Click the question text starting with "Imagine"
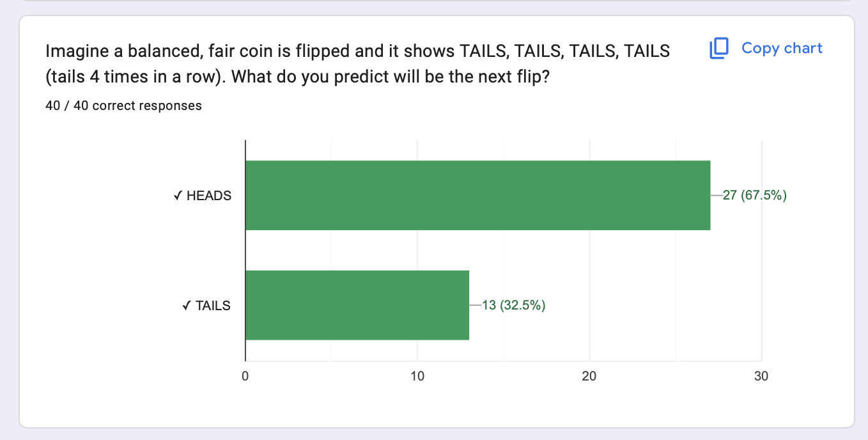 pyautogui.click(x=358, y=51)
